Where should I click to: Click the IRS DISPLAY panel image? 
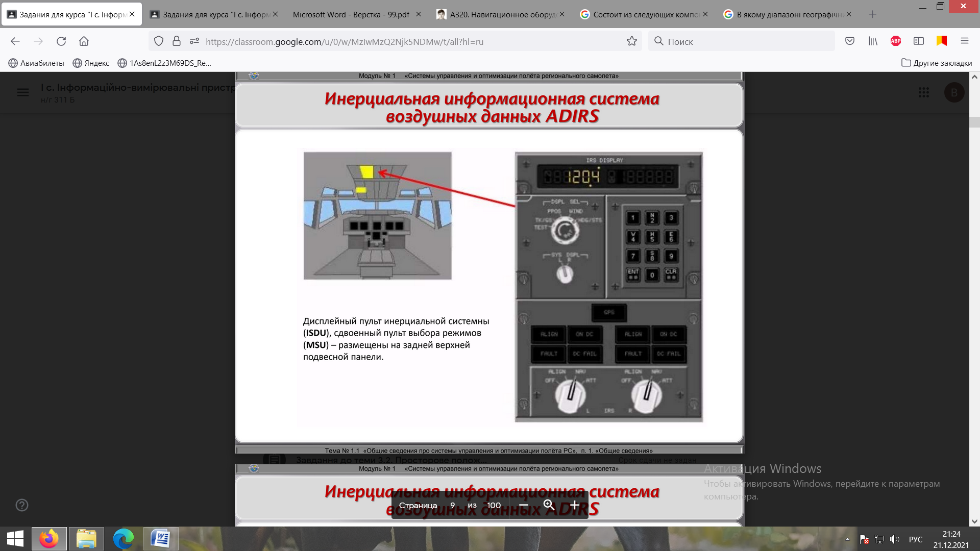tap(609, 287)
